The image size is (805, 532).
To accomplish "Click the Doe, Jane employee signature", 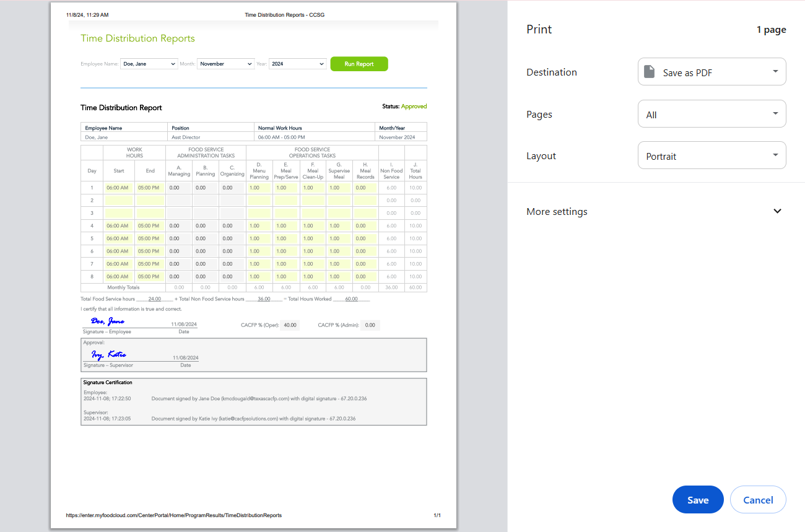I will pos(108,321).
